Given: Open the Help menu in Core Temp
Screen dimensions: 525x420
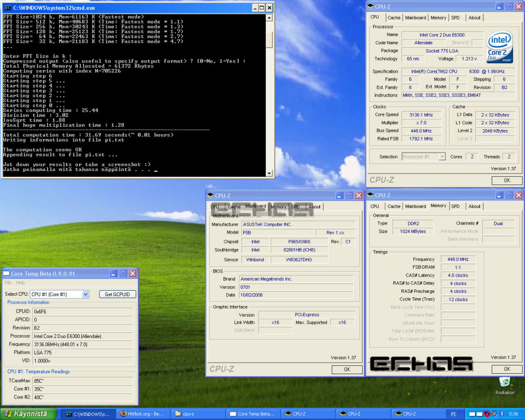Looking at the screenshot, I should tap(20, 282).
